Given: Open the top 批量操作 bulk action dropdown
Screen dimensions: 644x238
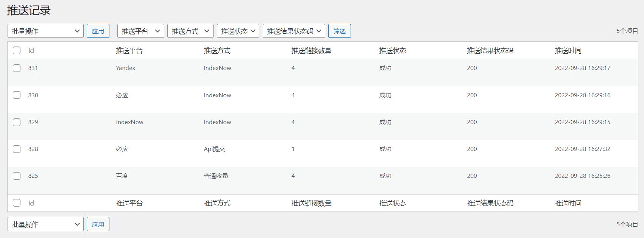Looking at the screenshot, I should pos(45,31).
